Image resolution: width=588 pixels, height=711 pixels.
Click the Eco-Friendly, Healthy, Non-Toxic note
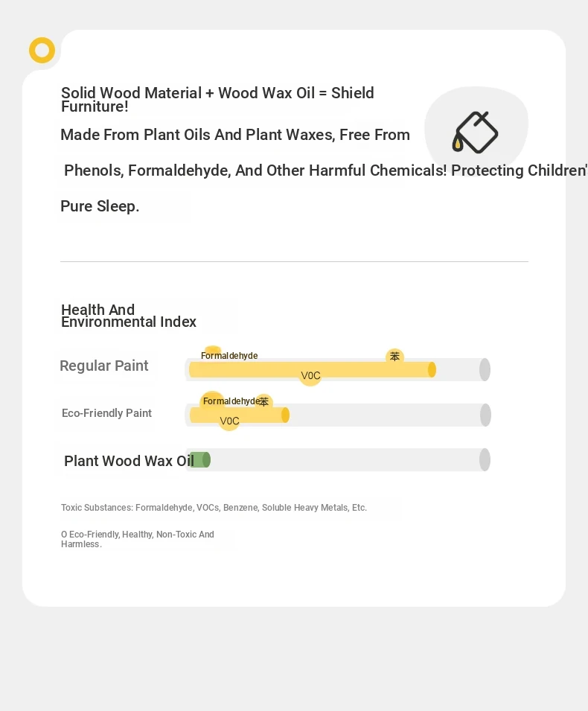[138, 539]
